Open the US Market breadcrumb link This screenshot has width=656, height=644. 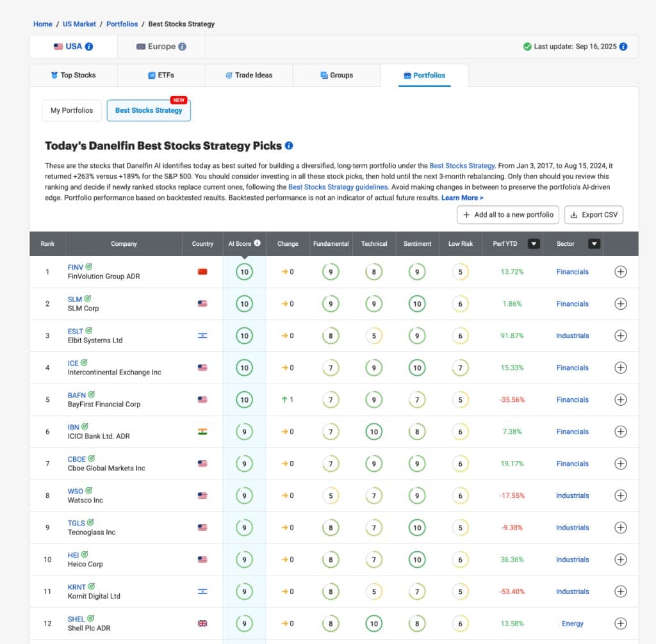pyautogui.click(x=79, y=24)
